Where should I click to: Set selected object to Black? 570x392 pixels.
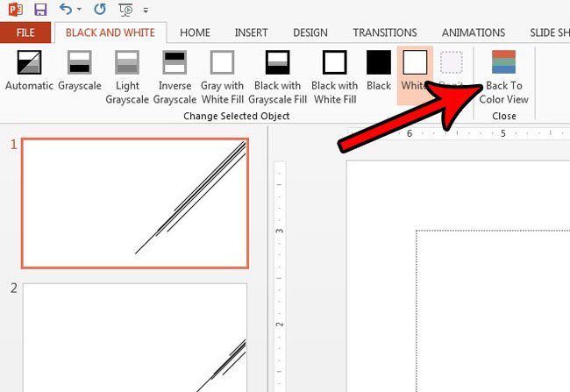pyautogui.click(x=379, y=71)
